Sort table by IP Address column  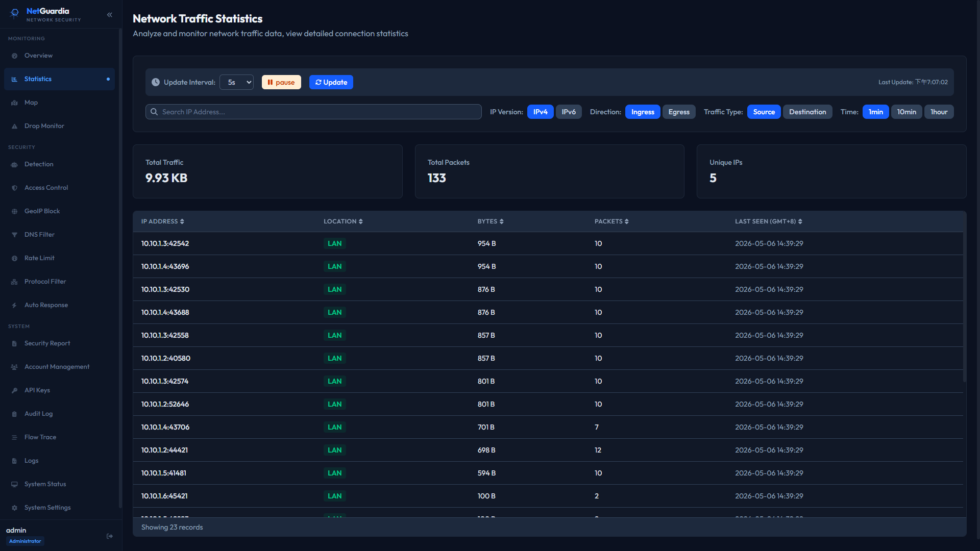[x=163, y=221]
